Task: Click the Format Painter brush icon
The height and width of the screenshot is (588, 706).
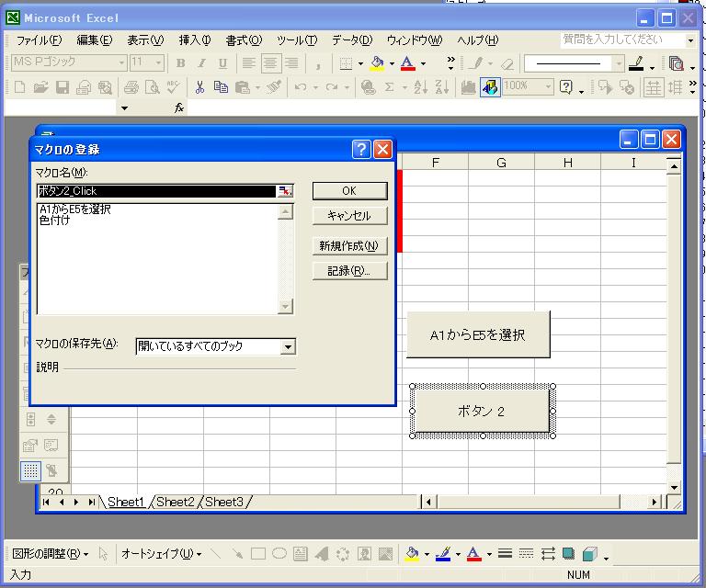Action: pos(274,87)
